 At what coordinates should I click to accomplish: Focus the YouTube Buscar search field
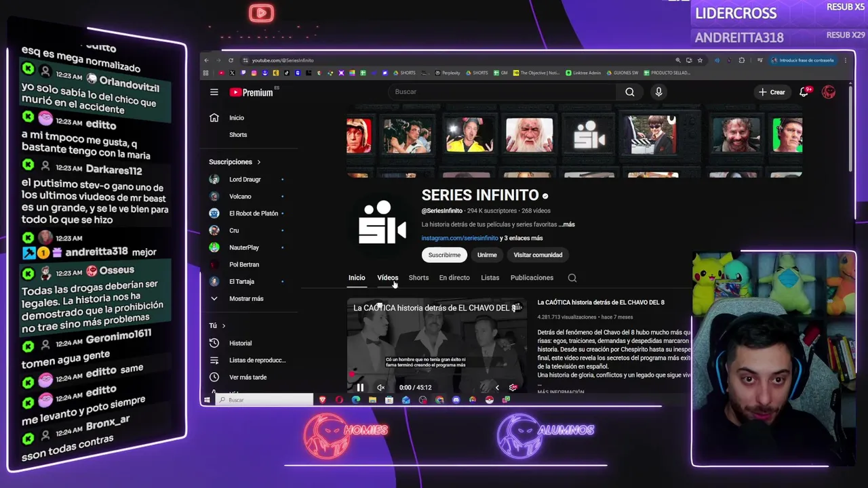click(502, 92)
